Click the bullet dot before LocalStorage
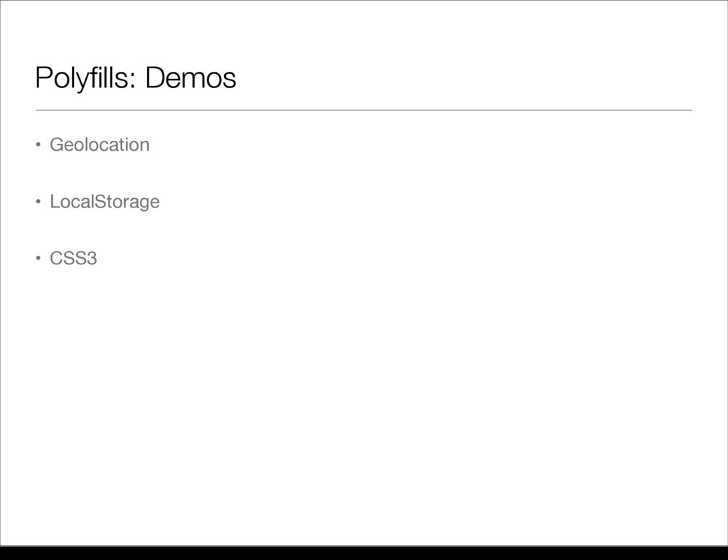 point(38,203)
